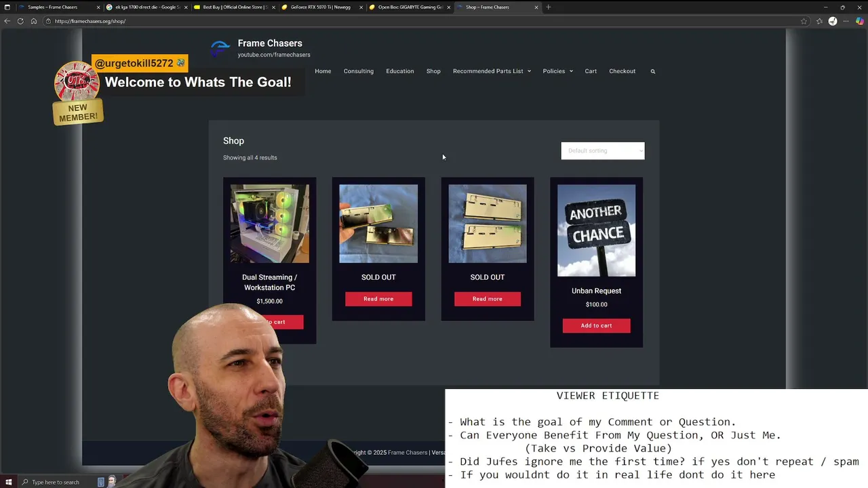Screen dimensions: 868x488
Task: Click the Showing all 4 results text
Action: tap(250, 158)
